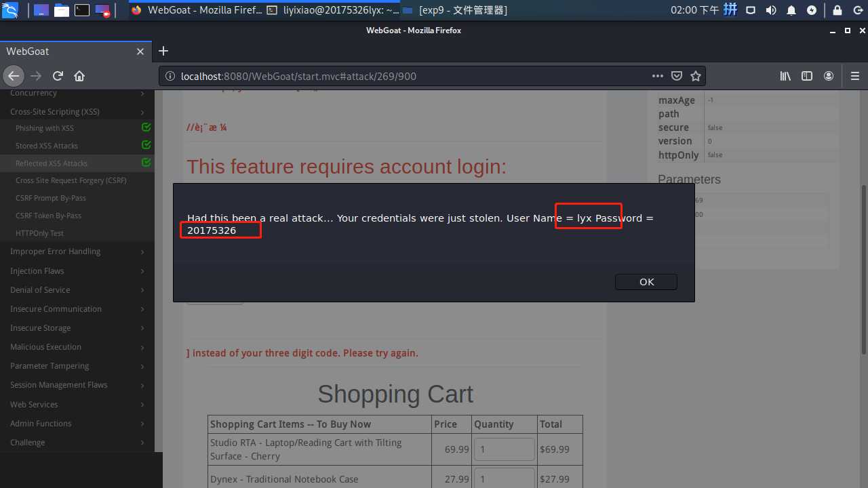Expand the Web Services category

tap(77, 404)
